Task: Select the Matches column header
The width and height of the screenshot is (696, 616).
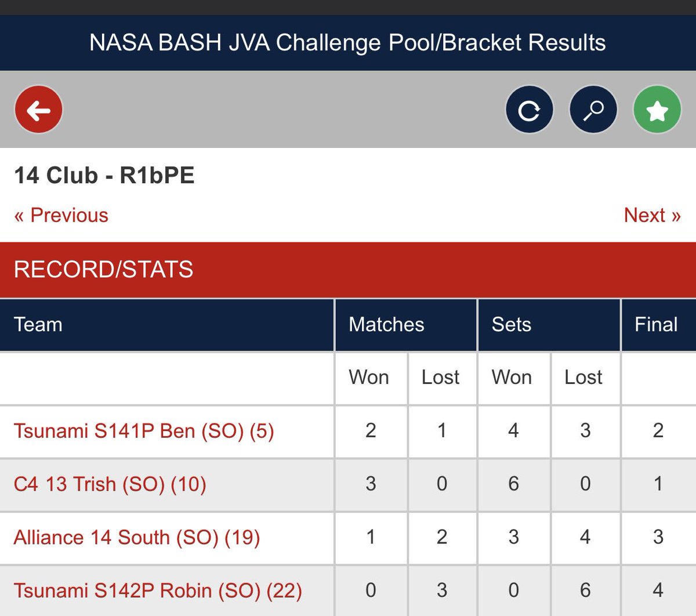Action: pos(406,325)
